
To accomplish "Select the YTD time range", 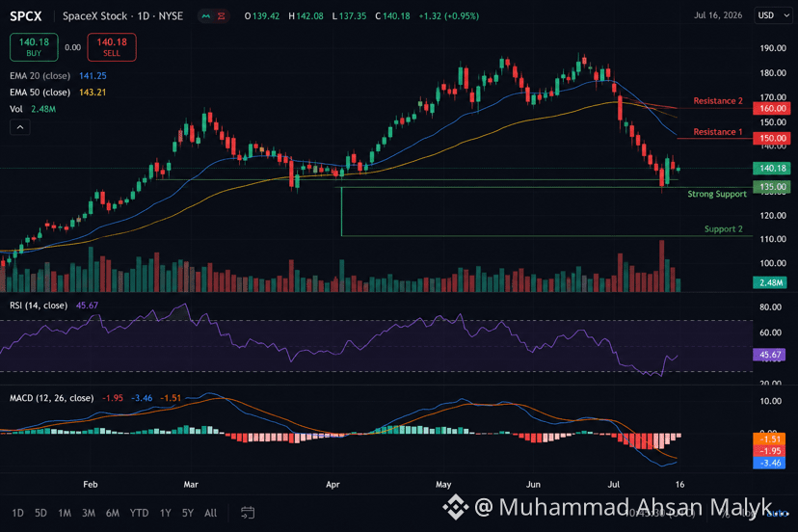I will pos(139,513).
